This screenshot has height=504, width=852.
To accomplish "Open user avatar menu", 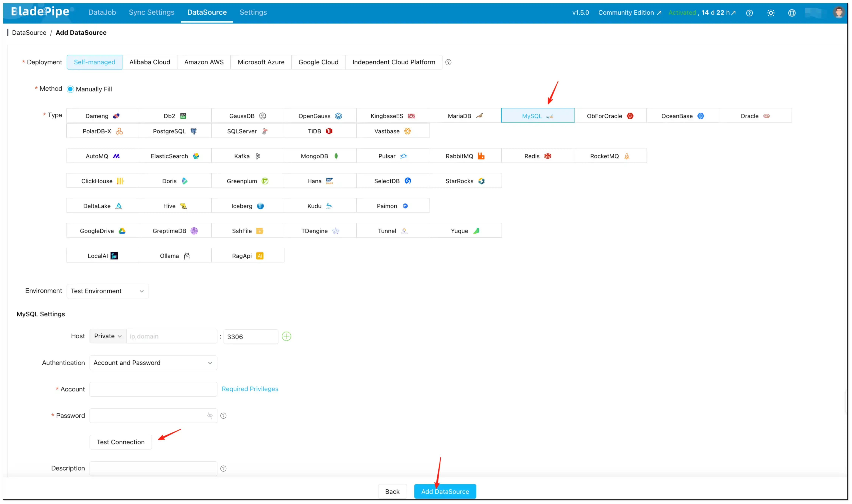I will pos(839,12).
